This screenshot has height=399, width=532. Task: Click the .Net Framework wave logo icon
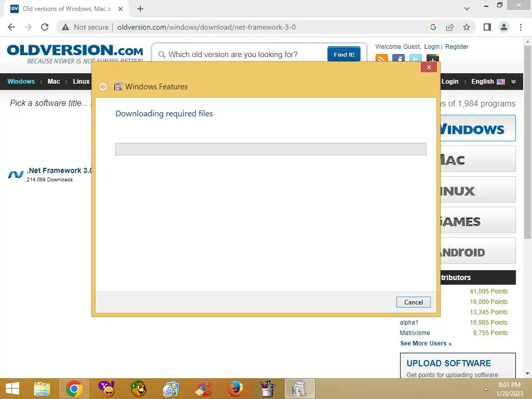(16, 175)
